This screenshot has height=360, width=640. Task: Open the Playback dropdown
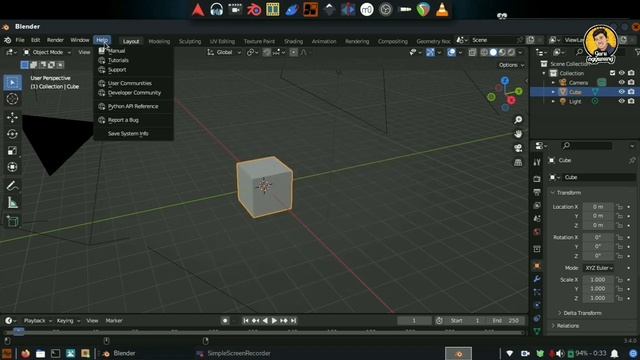click(38, 321)
